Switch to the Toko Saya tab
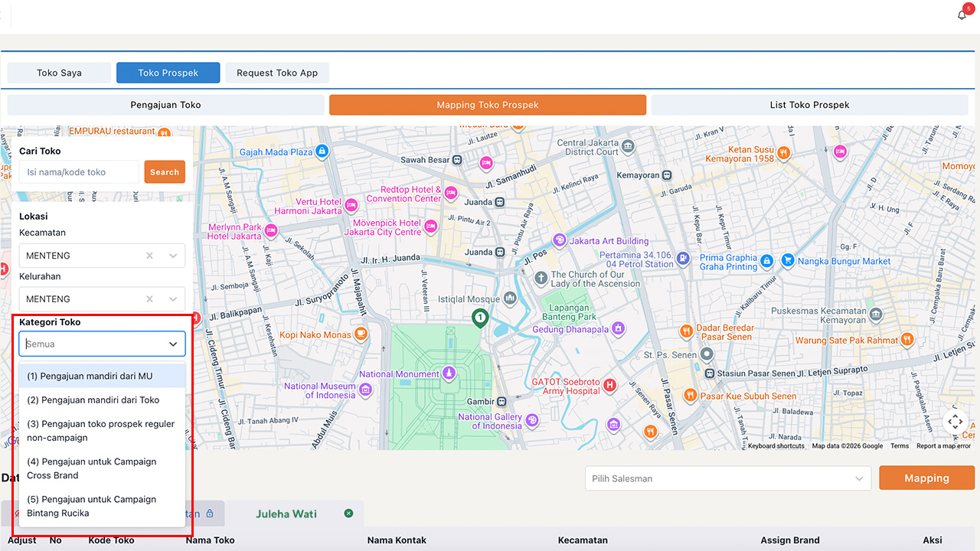The image size is (980, 551). 59,73
